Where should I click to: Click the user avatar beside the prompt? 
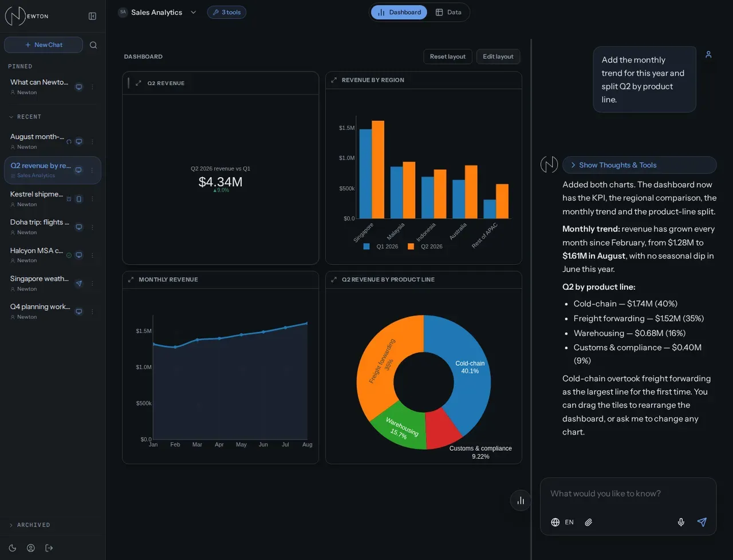pyautogui.click(x=708, y=54)
